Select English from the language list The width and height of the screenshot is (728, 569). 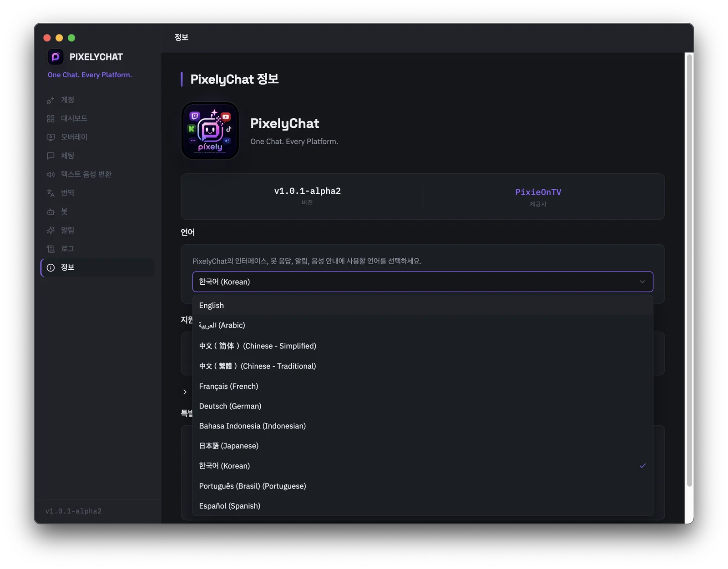(x=423, y=306)
